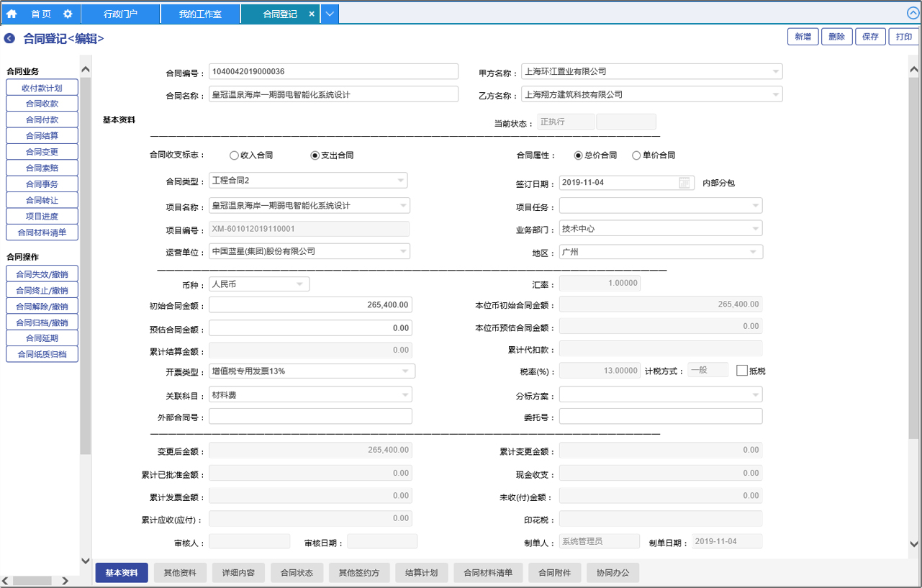
Task: Expand the 开票类型 dropdown
Action: [x=407, y=371]
